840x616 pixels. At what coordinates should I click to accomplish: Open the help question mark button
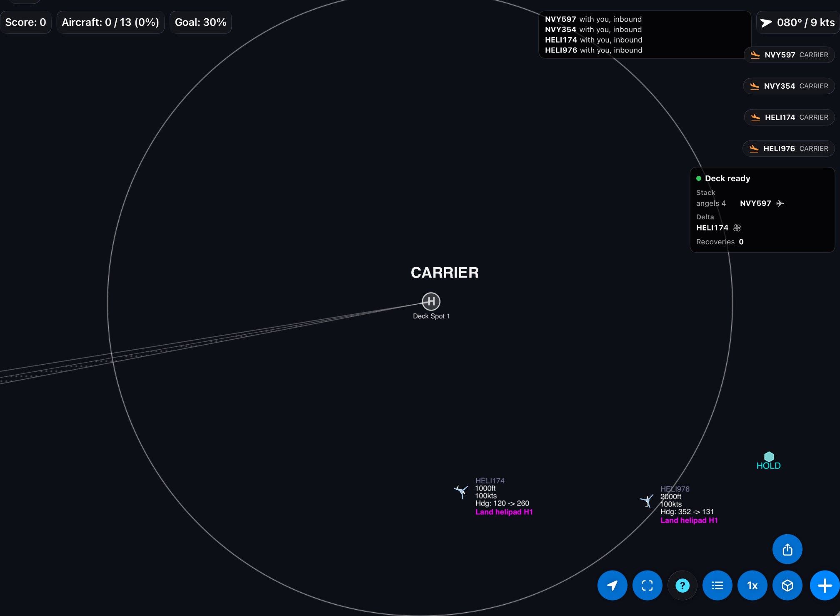pyautogui.click(x=682, y=585)
